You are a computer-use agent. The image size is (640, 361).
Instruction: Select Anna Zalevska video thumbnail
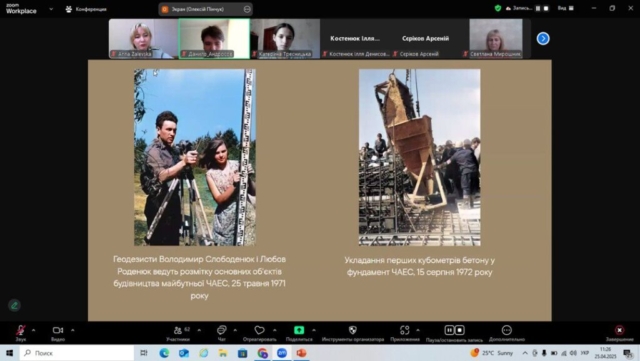(143, 39)
